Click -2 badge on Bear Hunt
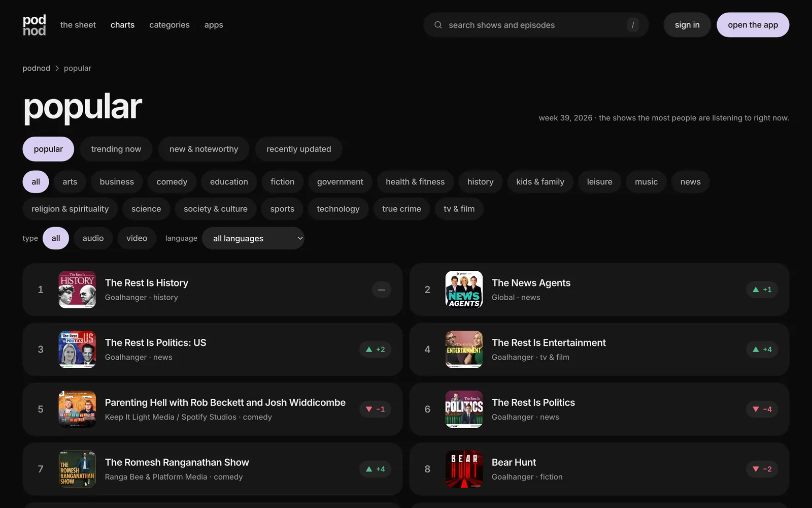812x508 pixels. pyautogui.click(x=762, y=469)
